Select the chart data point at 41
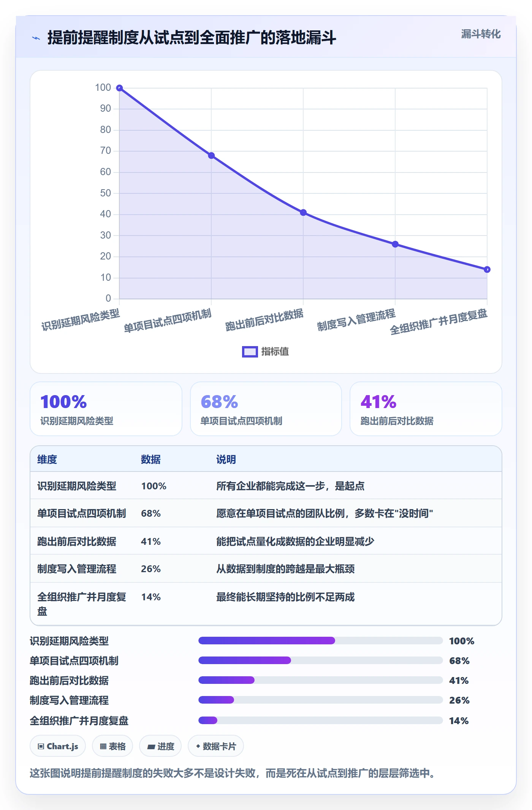532x810 pixels. pyautogui.click(x=303, y=212)
